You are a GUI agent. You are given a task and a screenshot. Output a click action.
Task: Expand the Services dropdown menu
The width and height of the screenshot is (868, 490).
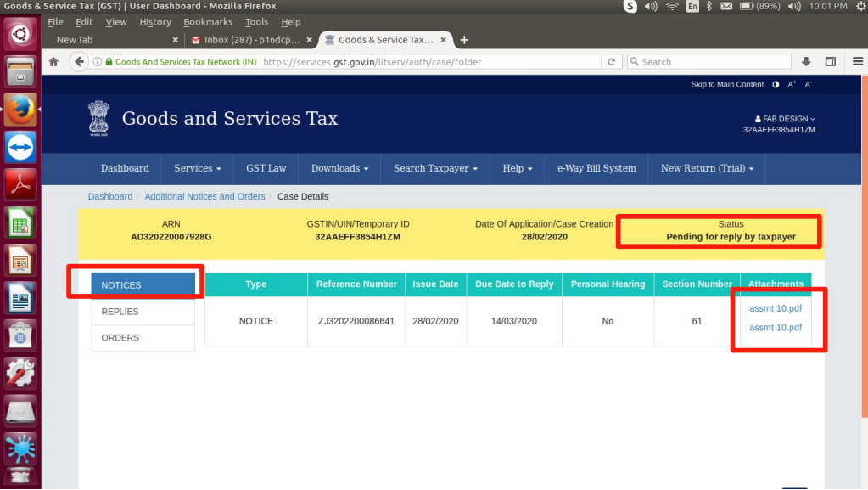click(198, 168)
